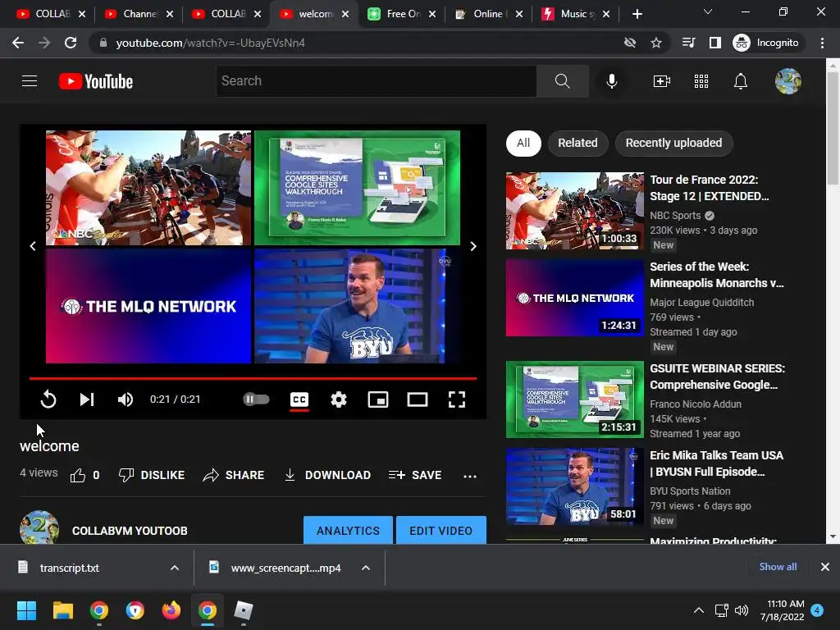
Task: Click EDIT VIDEO button
Action: 441,531
